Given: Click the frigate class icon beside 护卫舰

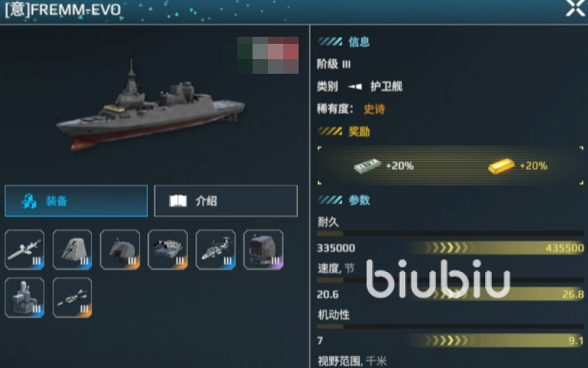Looking at the screenshot, I should (355, 87).
